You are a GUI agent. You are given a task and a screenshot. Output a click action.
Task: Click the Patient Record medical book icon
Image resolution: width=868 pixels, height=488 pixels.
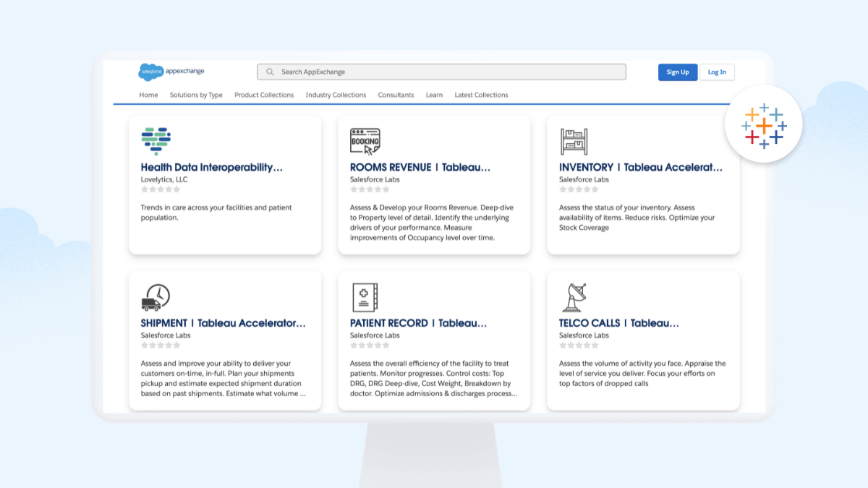(x=365, y=297)
